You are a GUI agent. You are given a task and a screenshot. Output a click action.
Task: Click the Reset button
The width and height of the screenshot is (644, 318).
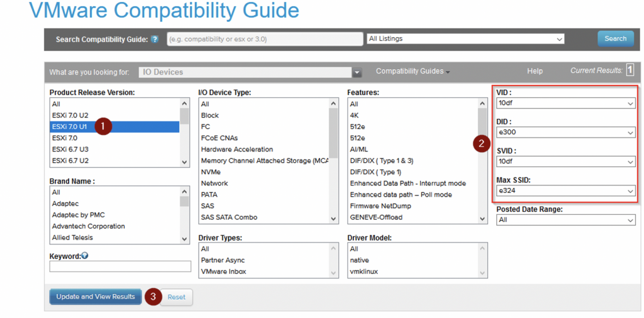point(176,297)
